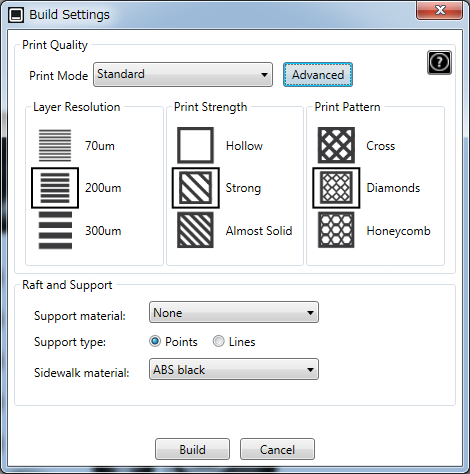Select the Hollow print strength icon
The image size is (470, 474).
point(195,145)
